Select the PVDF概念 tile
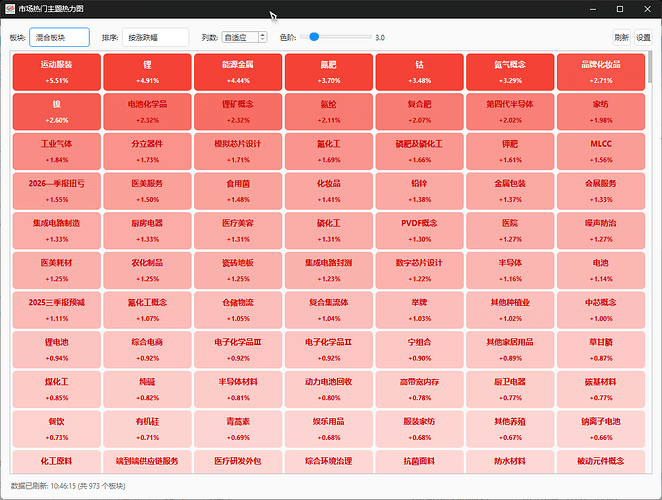Screen dimensions: 662x500 pyautogui.click(x=420, y=231)
